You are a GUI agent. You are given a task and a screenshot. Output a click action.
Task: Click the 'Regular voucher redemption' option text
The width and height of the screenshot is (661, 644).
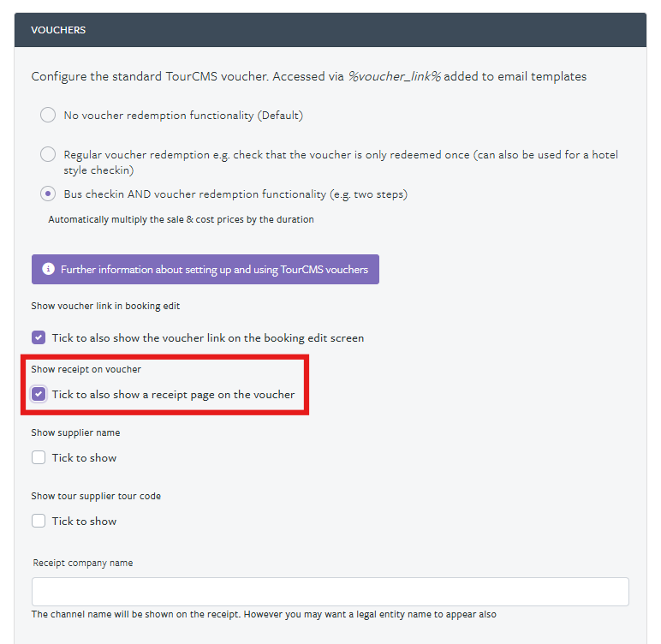point(341,163)
